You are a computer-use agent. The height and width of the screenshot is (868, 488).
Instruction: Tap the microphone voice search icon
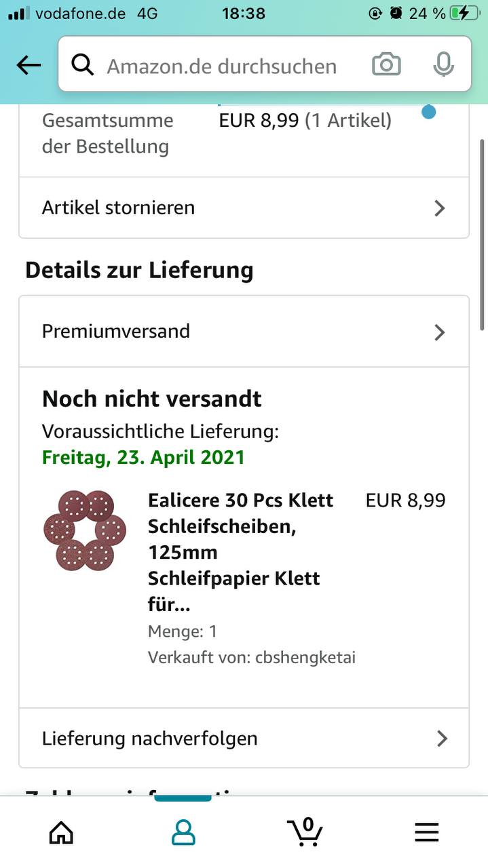pyautogui.click(x=443, y=65)
